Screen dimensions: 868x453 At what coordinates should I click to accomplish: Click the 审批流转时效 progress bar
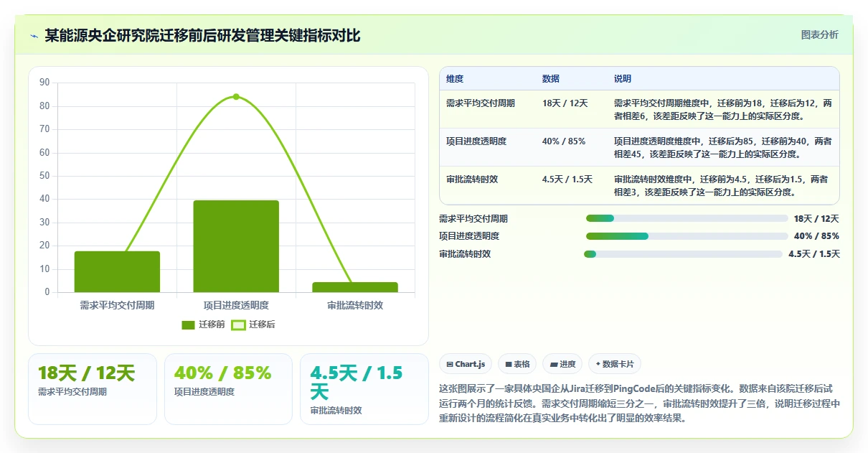pos(683,254)
